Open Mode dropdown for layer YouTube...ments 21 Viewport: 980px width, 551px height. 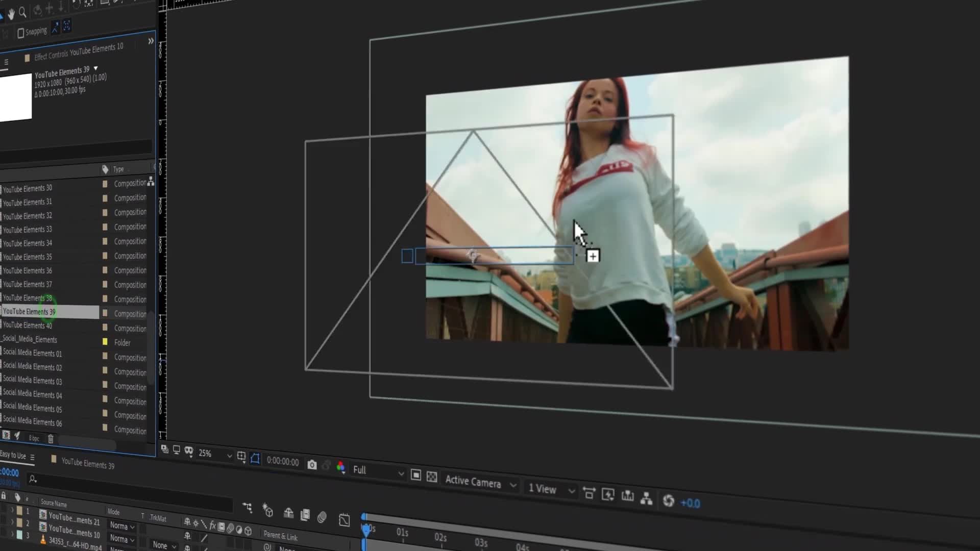(122, 527)
